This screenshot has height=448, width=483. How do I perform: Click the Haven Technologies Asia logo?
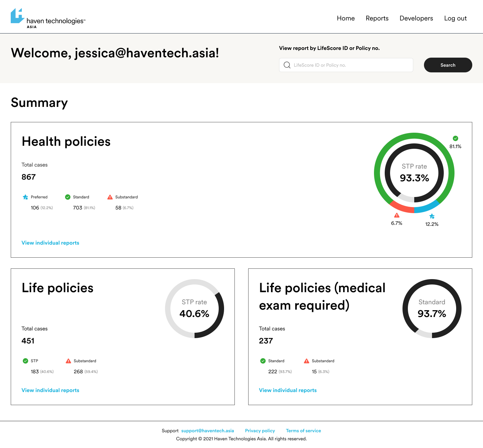(x=48, y=18)
